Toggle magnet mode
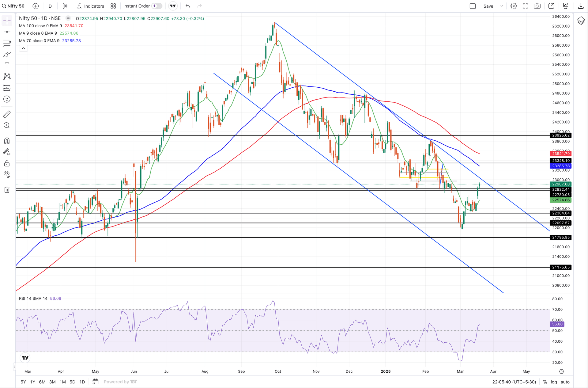This screenshot has height=388, width=588. pos(7,141)
